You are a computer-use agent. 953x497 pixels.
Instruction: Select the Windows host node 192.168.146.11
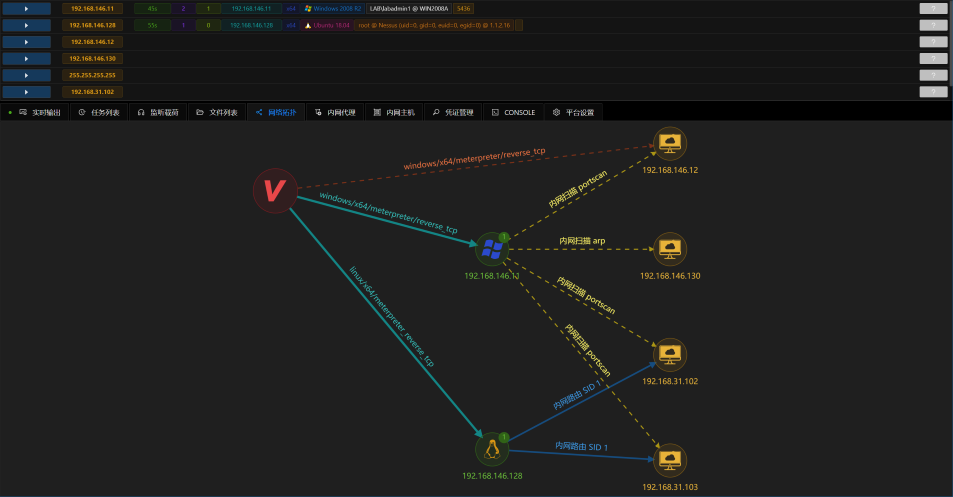(491, 249)
